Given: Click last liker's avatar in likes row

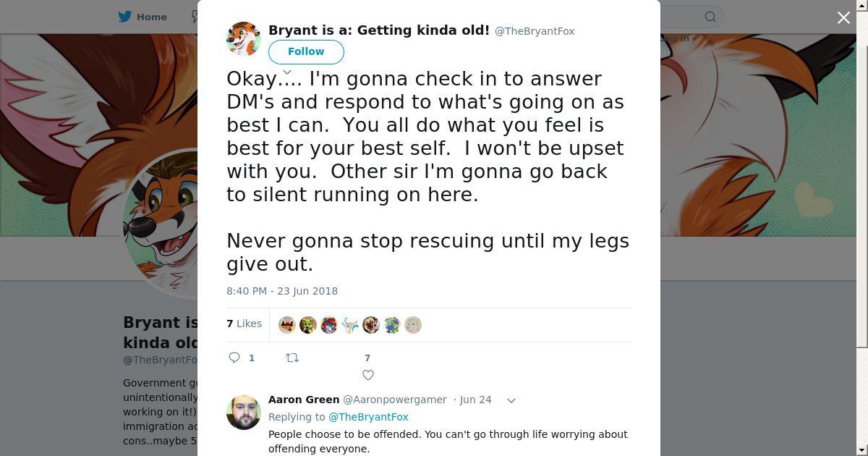Looking at the screenshot, I should (x=413, y=325).
